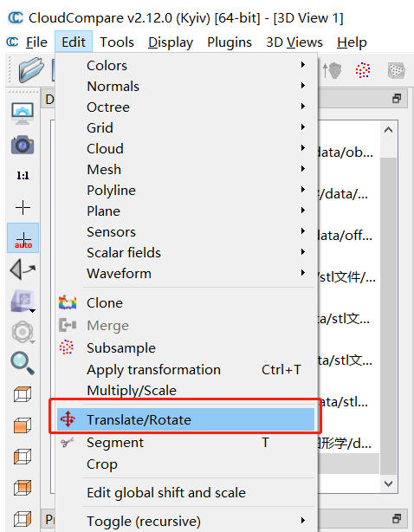This screenshot has width=414, height=532.
Task: Click the mesh sampling icon in toolbar
Action: click(x=397, y=70)
